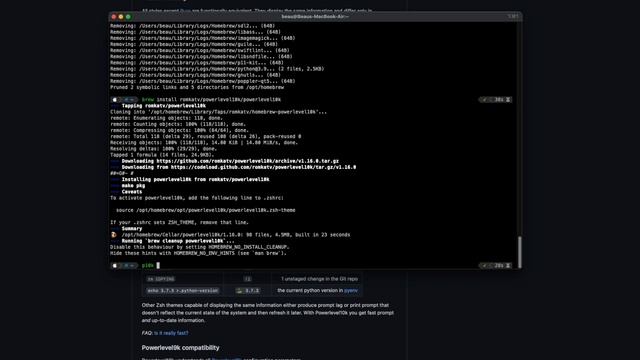The height and width of the screenshot is (360, 640).
Task: Click the codeload.github.com download URL line
Action: (x=238, y=167)
